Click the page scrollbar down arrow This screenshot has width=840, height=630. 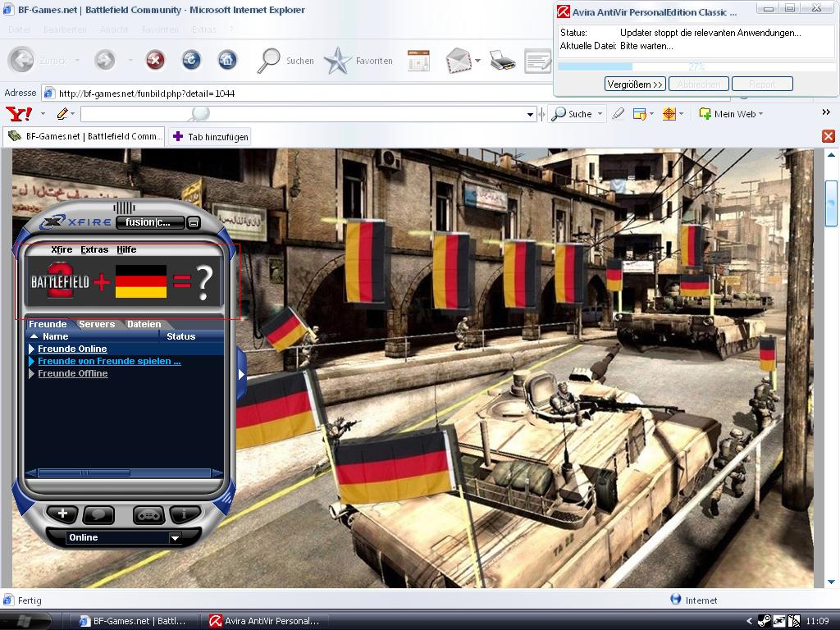coord(831,582)
